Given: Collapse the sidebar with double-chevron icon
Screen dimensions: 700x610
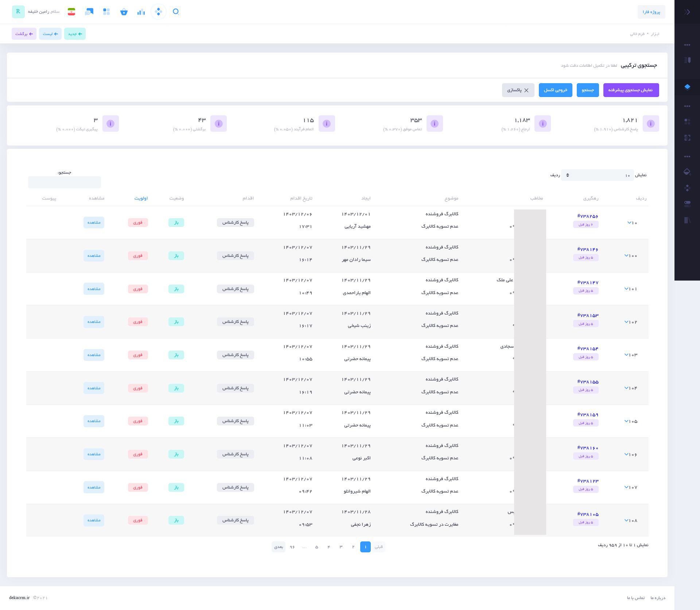Looking at the screenshot, I should pos(687,12).
